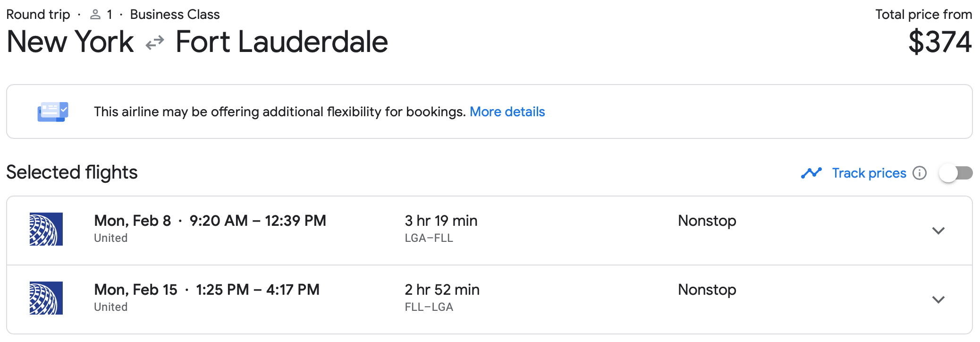The image size is (980, 342).
Task: Select the booking flexibility ticket icon
Action: [52, 111]
